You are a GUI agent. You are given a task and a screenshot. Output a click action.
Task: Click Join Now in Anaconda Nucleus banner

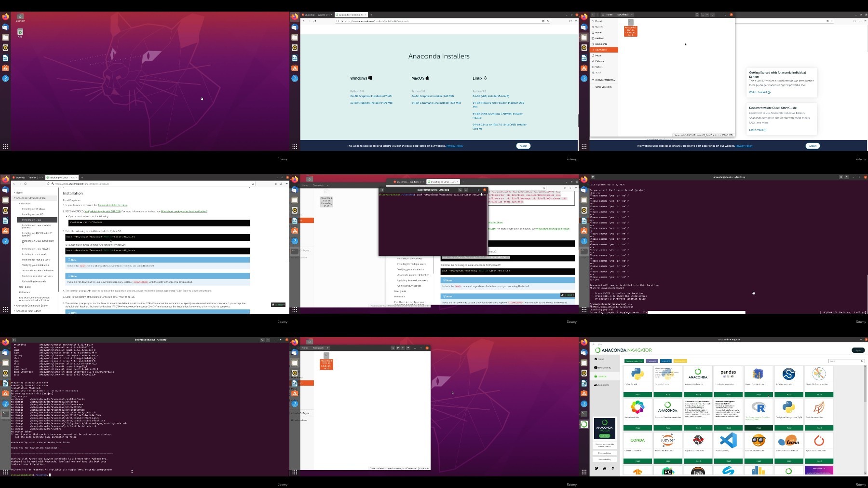click(x=604, y=435)
